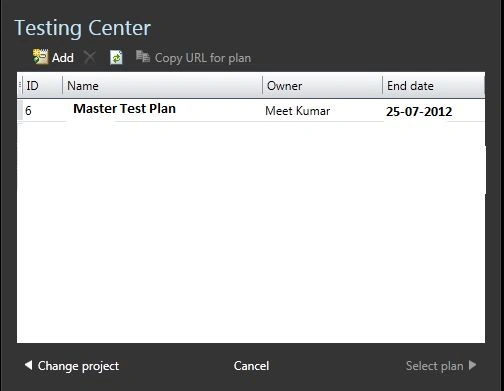Click the delete X icon
The width and height of the screenshot is (504, 391).
[90, 57]
